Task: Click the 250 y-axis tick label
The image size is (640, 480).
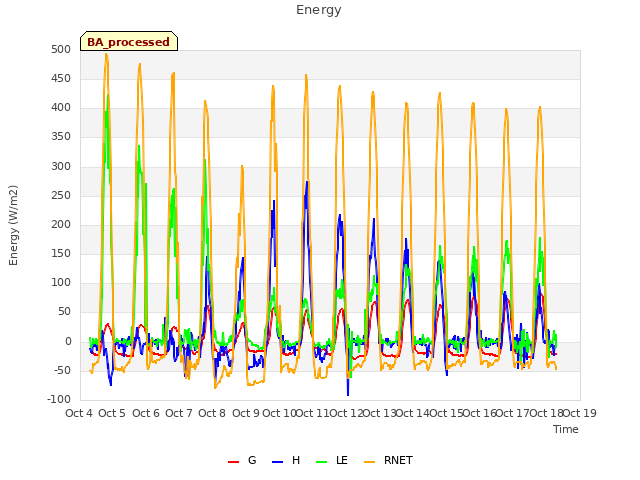Action: point(61,196)
